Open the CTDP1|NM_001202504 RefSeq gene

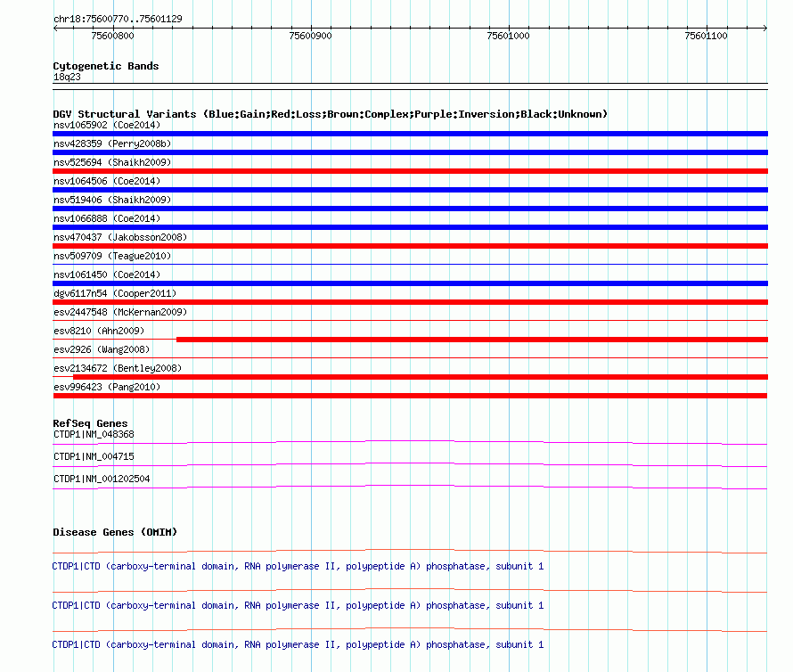pyautogui.click(x=102, y=479)
